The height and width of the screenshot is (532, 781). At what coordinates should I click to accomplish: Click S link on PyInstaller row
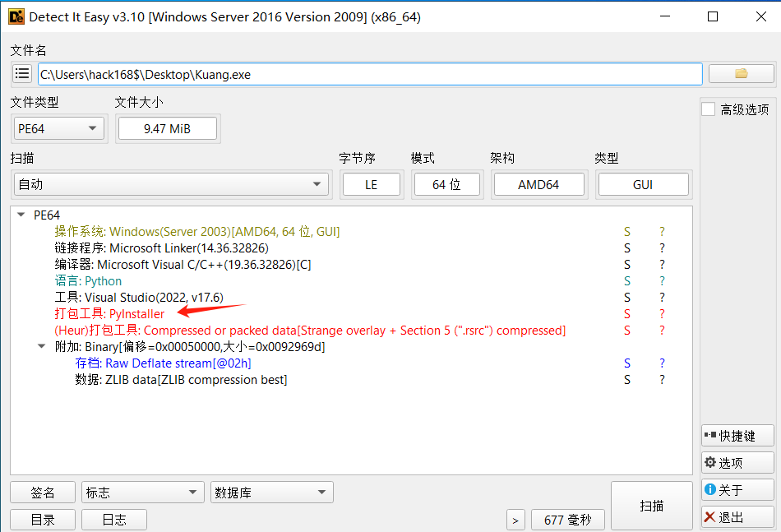tap(627, 314)
